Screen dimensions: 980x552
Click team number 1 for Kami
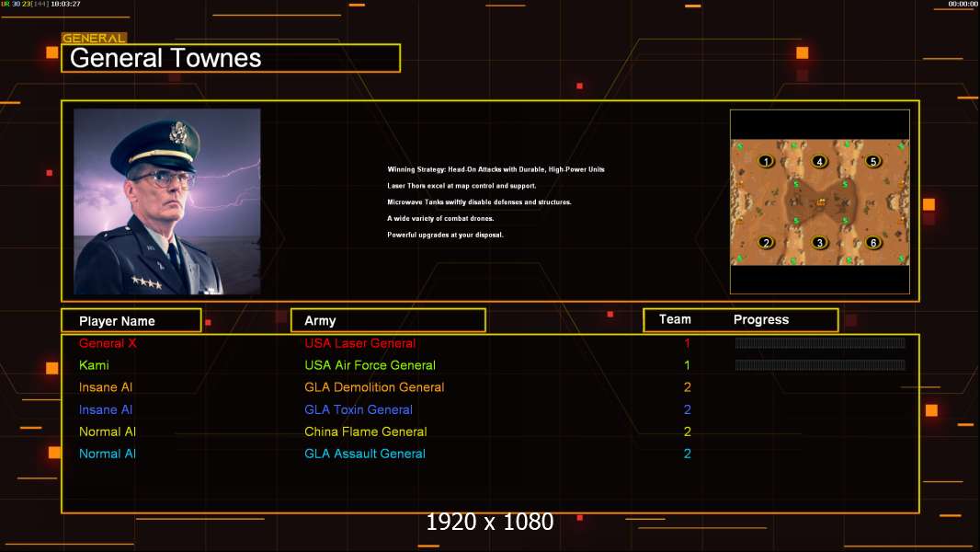[x=687, y=365]
